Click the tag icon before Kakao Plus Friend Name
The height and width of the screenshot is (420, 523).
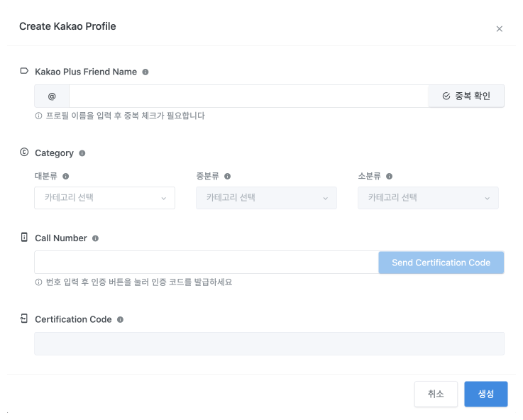(24, 71)
